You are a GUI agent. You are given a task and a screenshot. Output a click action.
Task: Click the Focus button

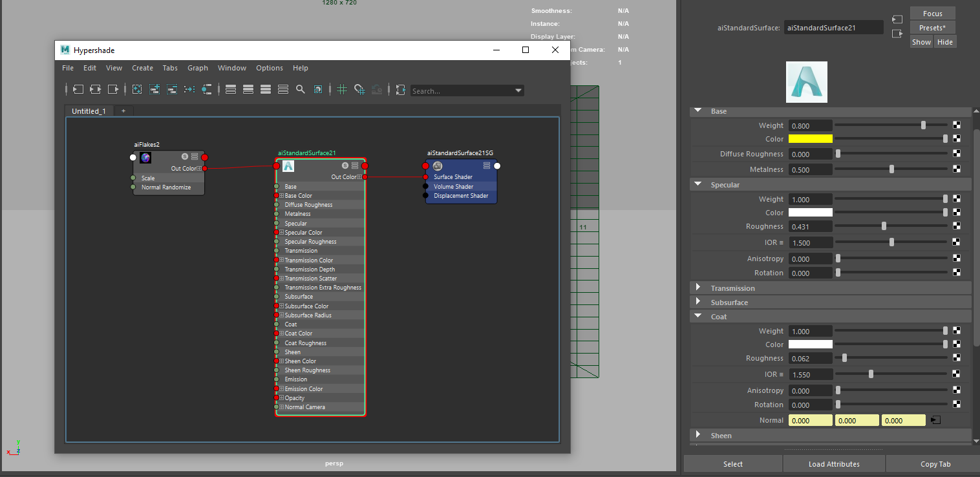932,14
